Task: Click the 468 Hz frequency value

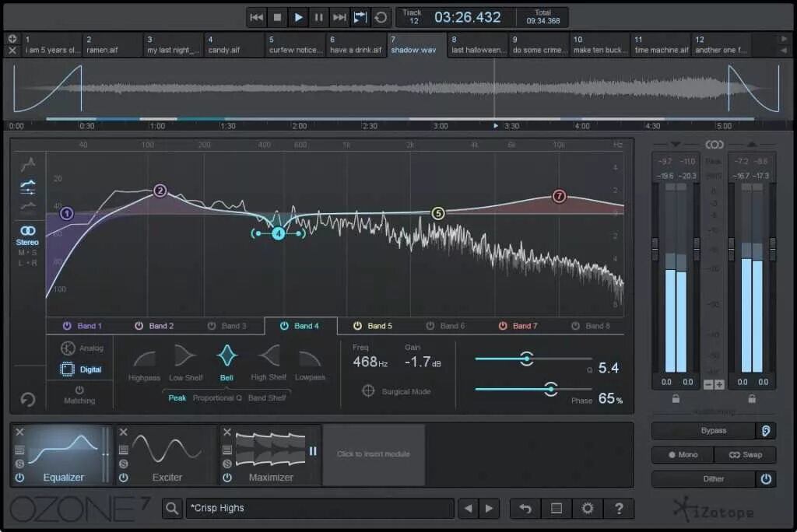Action: [370, 362]
